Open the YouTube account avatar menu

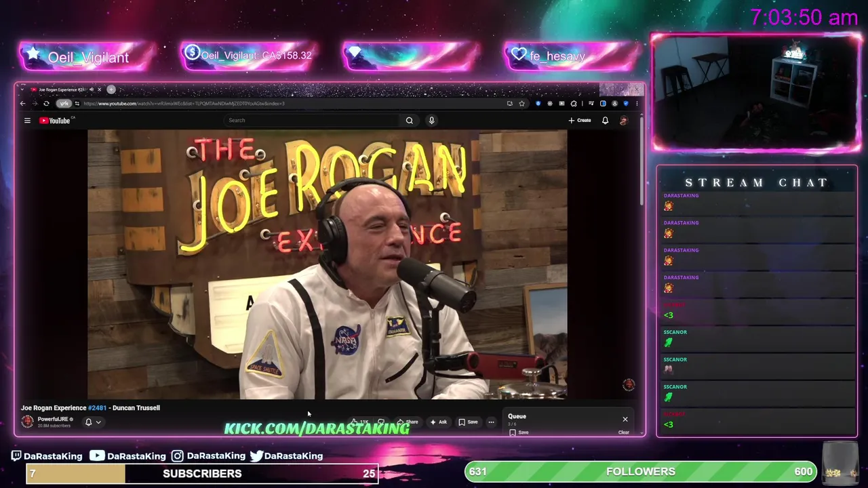coord(624,121)
